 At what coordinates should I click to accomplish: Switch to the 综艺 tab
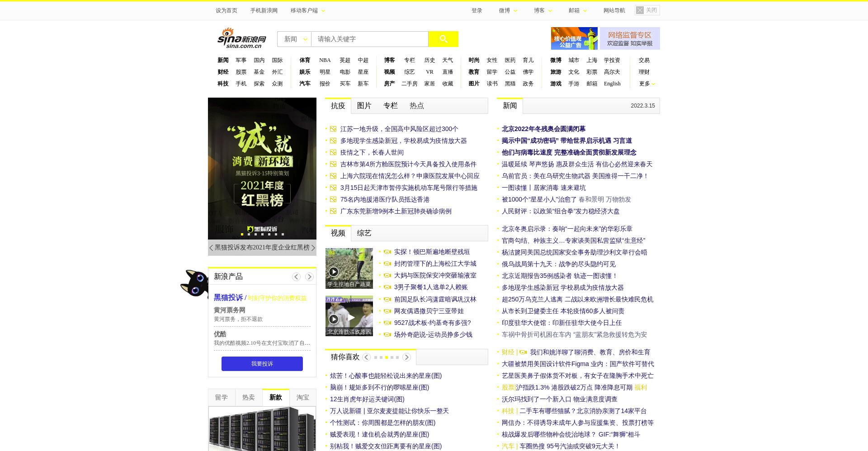click(x=364, y=233)
